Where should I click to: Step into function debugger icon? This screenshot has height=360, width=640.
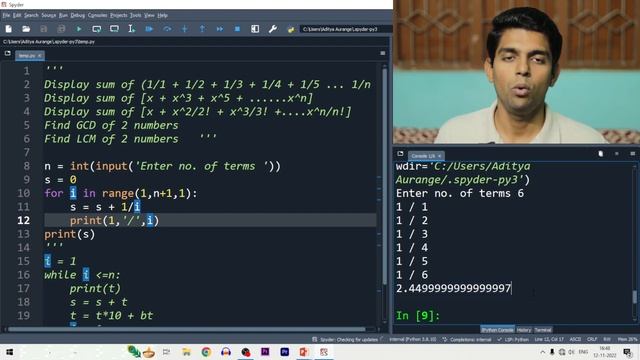tap(184, 29)
